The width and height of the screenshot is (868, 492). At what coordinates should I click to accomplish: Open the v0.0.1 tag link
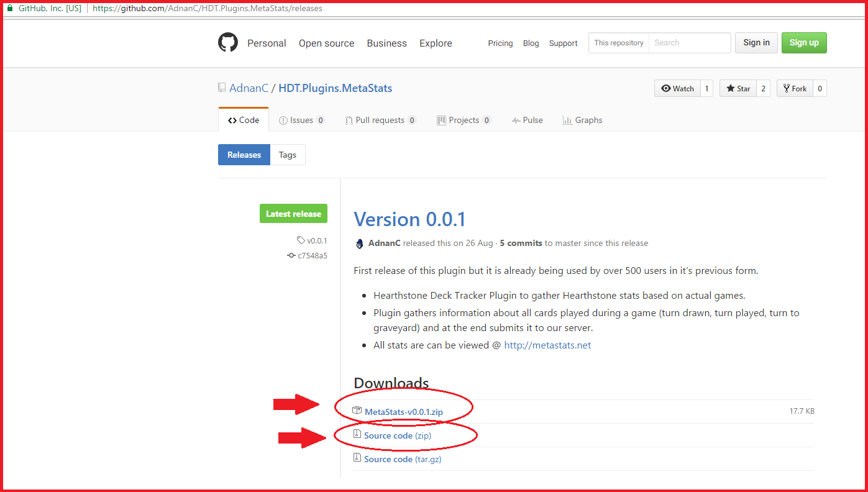(x=317, y=240)
